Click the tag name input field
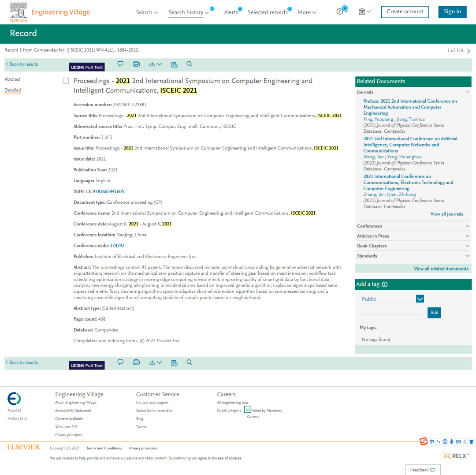The image size is (476, 475). pyautogui.click(x=391, y=312)
